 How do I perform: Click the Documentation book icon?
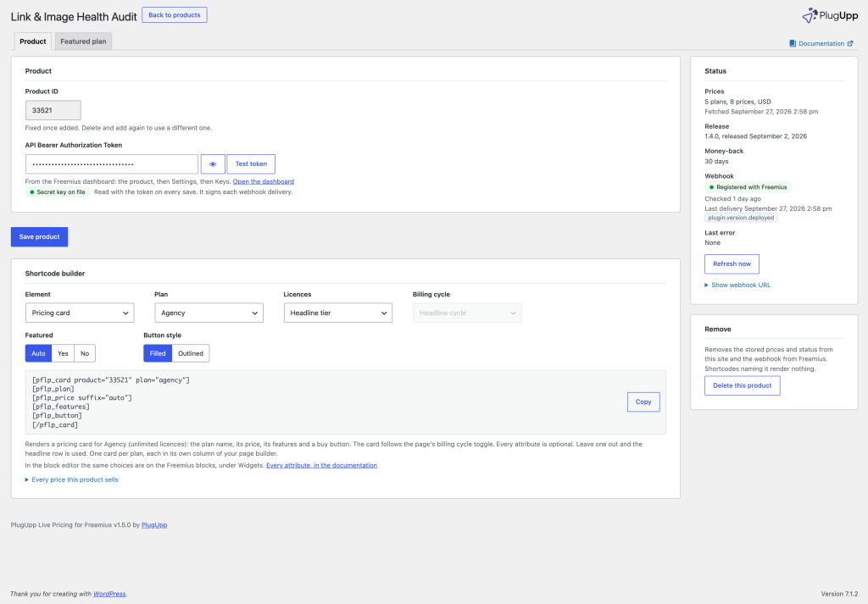793,44
